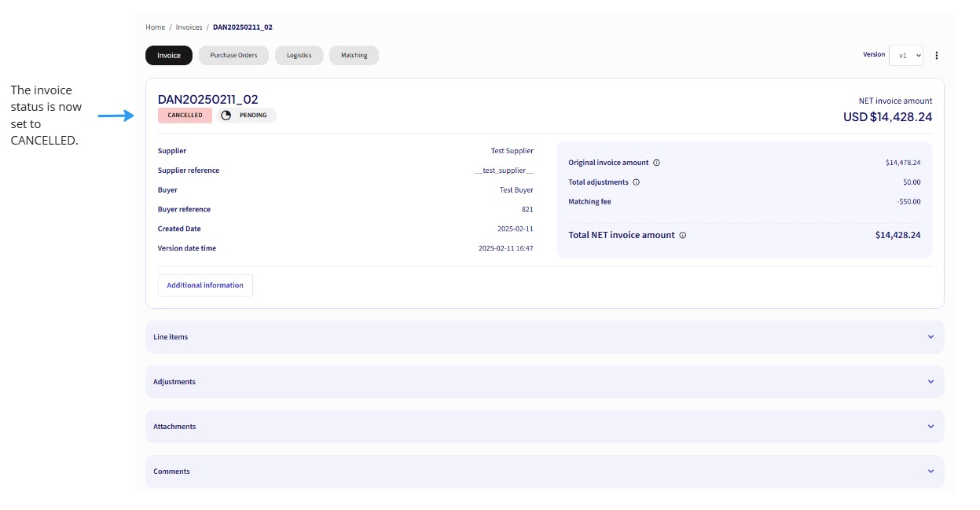Expand the Adjustments section
This screenshot has width=980, height=510.
[545, 382]
